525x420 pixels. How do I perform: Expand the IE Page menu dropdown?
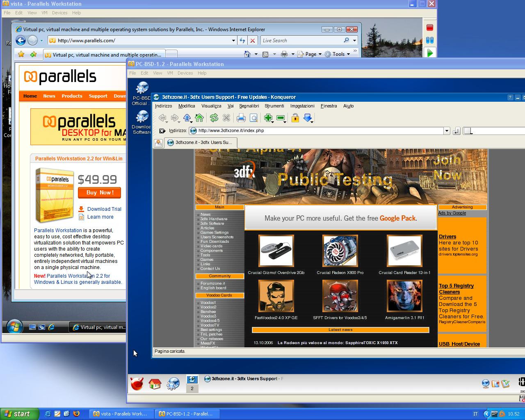320,54
